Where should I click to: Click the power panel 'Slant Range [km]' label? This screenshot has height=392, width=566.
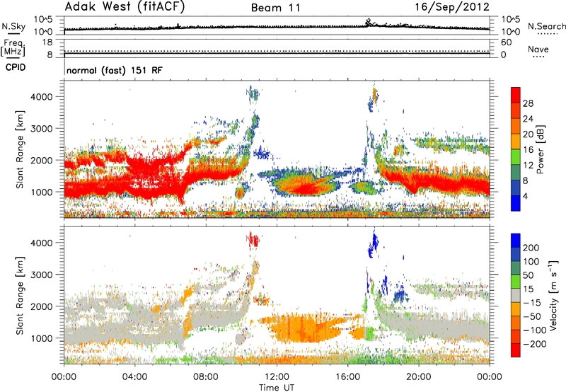click(21, 149)
